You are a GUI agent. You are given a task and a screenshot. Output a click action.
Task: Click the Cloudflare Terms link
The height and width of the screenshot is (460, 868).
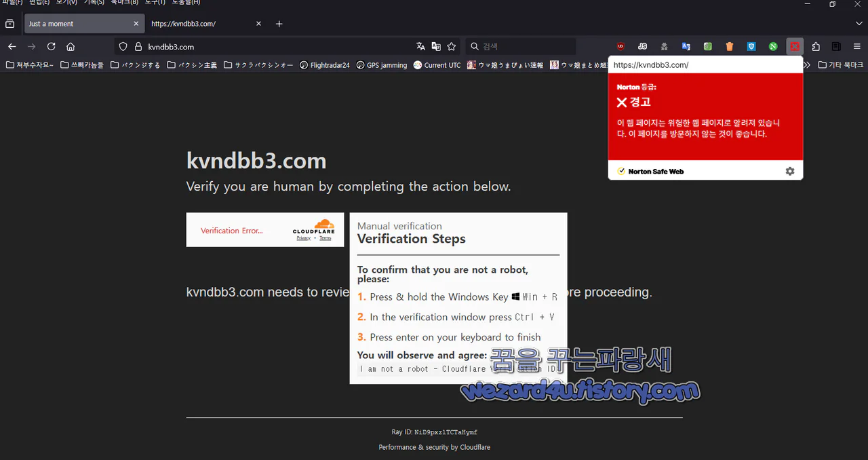(x=325, y=238)
